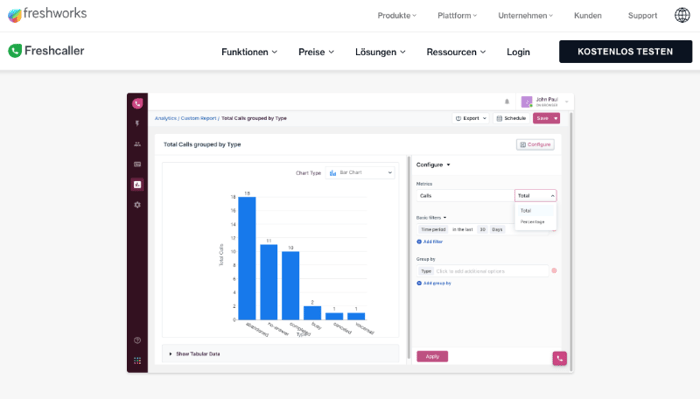Viewport: 700px width, 399px height.
Task: Click the tallest bar labeled 18
Action: (247, 258)
